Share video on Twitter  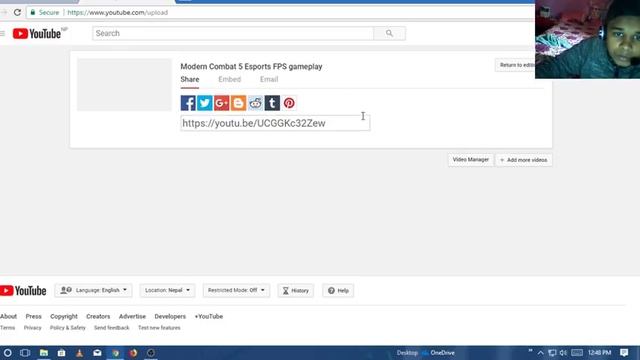pos(204,103)
